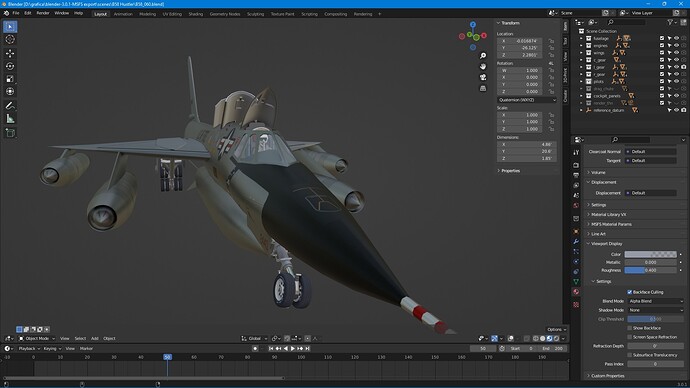This screenshot has width=690, height=388.
Task: Open the Global transform orientation dropdown
Action: click(x=254, y=339)
